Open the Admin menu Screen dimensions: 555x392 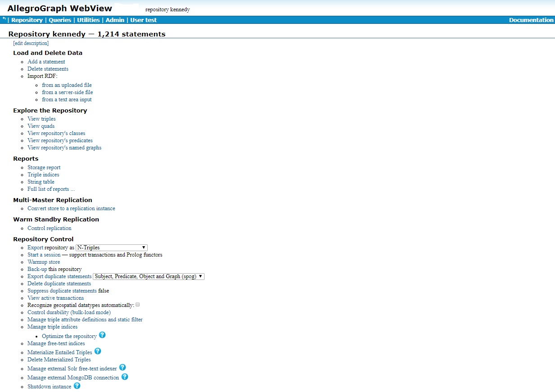pos(114,20)
